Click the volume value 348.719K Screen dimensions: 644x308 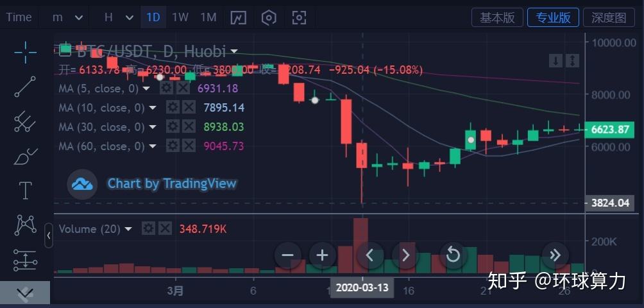[203, 228]
